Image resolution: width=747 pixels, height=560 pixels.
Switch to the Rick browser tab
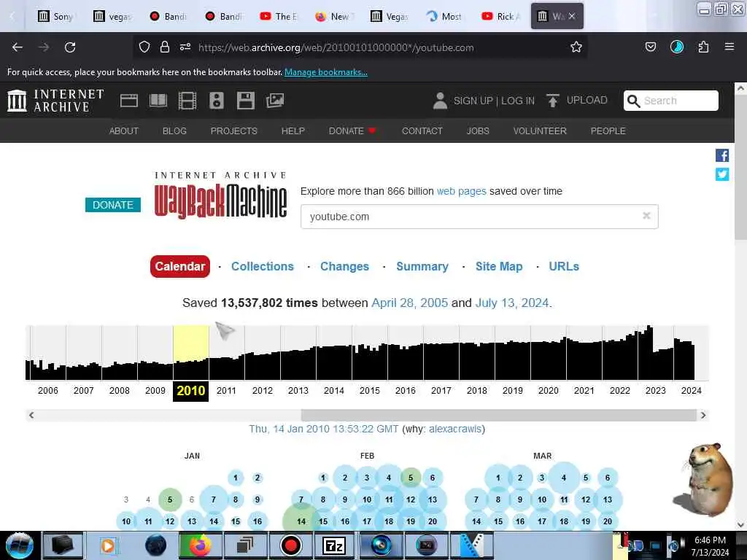pos(501,16)
